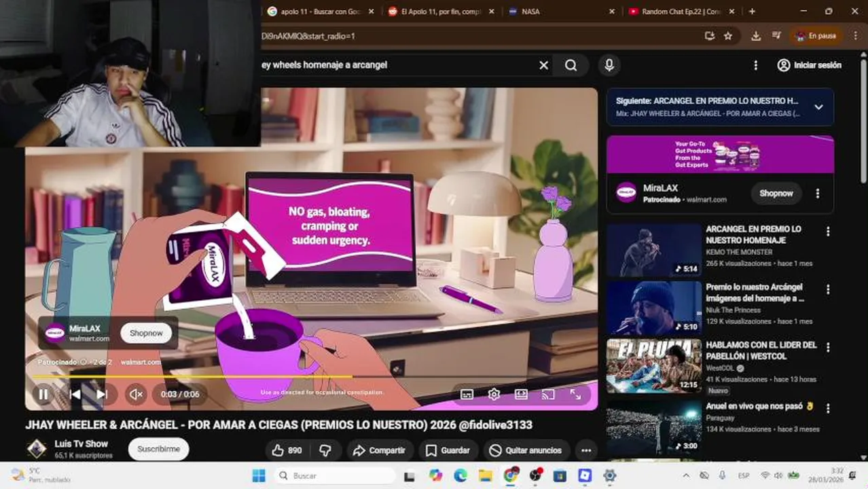The image size is (868, 489).
Task: Open options for ARCANGEL HOMENAJE video
Action: point(828,232)
